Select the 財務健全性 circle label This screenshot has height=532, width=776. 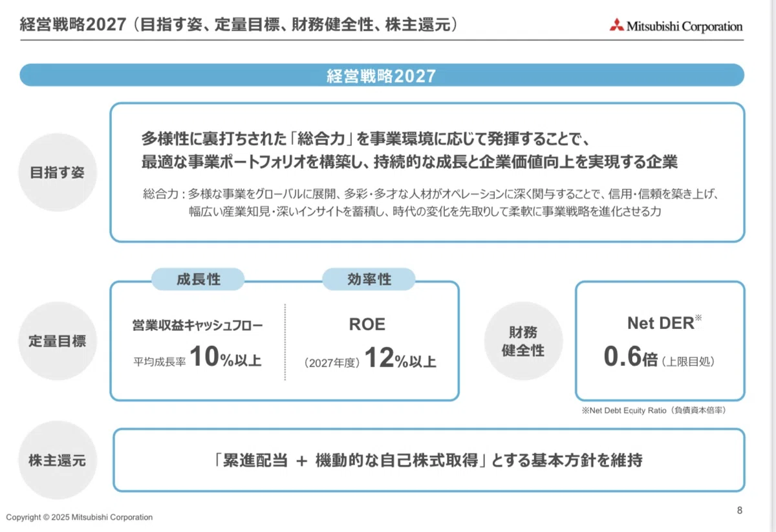coord(524,341)
